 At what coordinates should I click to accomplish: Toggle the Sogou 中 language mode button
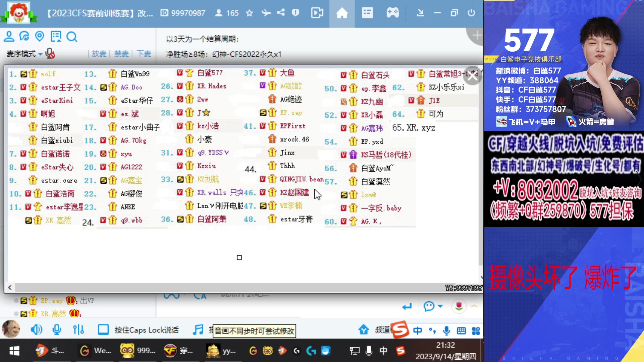click(x=418, y=331)
